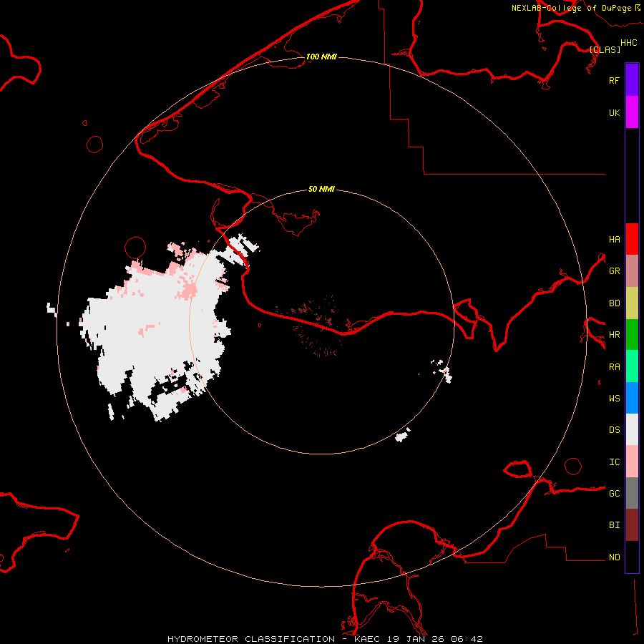Click the Hydrometeor Classification title caption

(x=325, y=639)
